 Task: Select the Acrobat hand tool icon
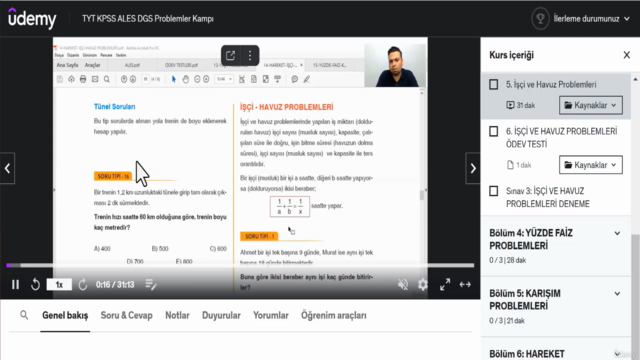coord(186,79)
